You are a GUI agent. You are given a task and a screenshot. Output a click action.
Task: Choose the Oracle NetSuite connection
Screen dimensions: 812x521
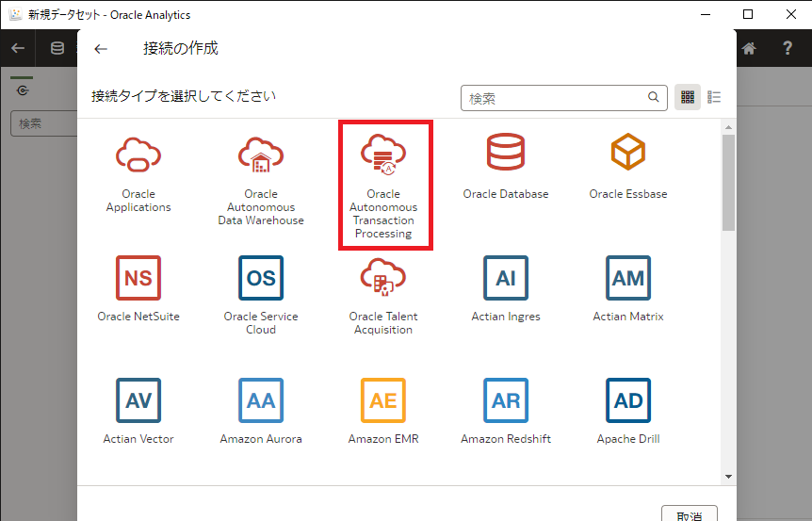click(138, 278)
